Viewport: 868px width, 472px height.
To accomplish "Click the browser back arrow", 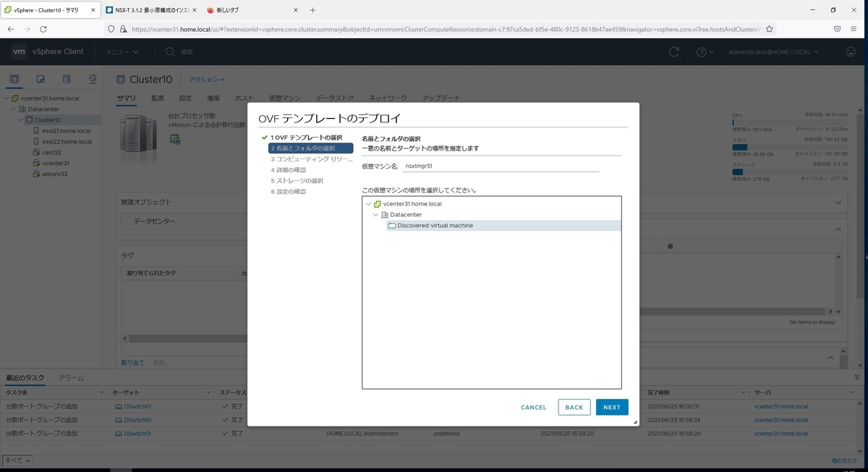I will [x=10, y=29].
